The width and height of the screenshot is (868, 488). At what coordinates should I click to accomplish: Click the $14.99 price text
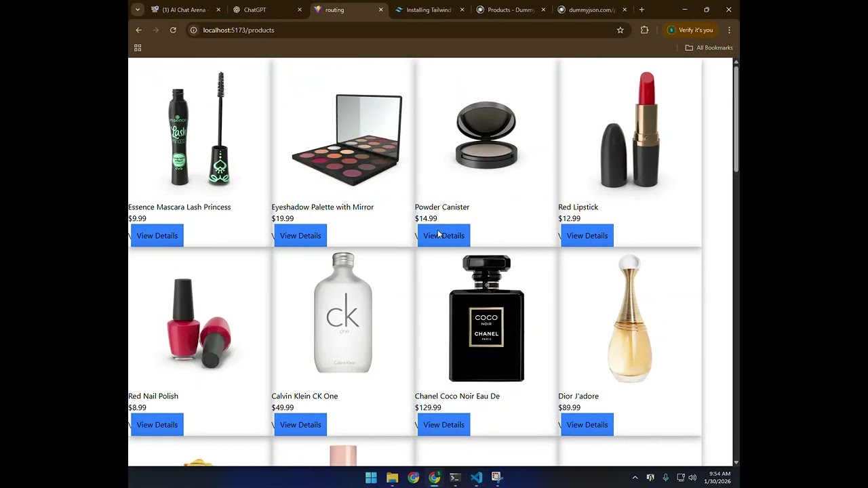426,218
